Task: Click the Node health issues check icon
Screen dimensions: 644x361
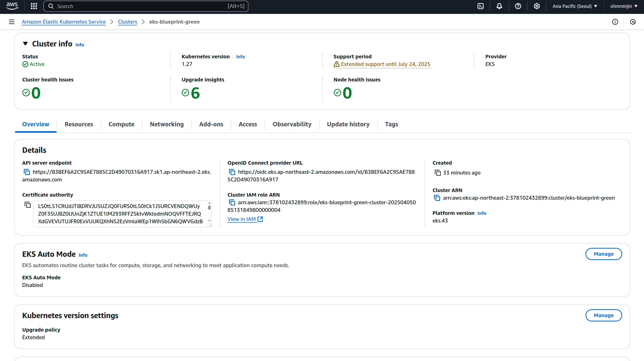Action: pos(337,93)
